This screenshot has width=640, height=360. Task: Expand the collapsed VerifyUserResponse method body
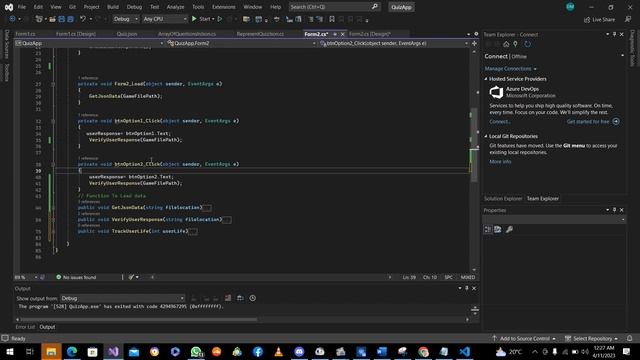tap(227, 220)
